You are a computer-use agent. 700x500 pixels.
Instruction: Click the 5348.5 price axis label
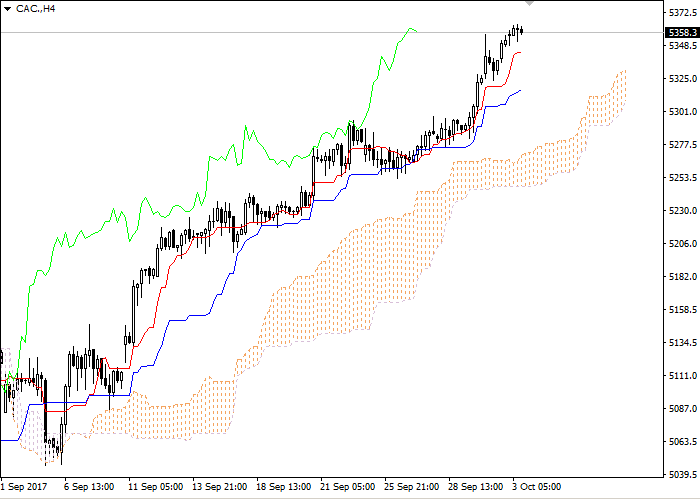pyautogui.click(x=683, y=46)
